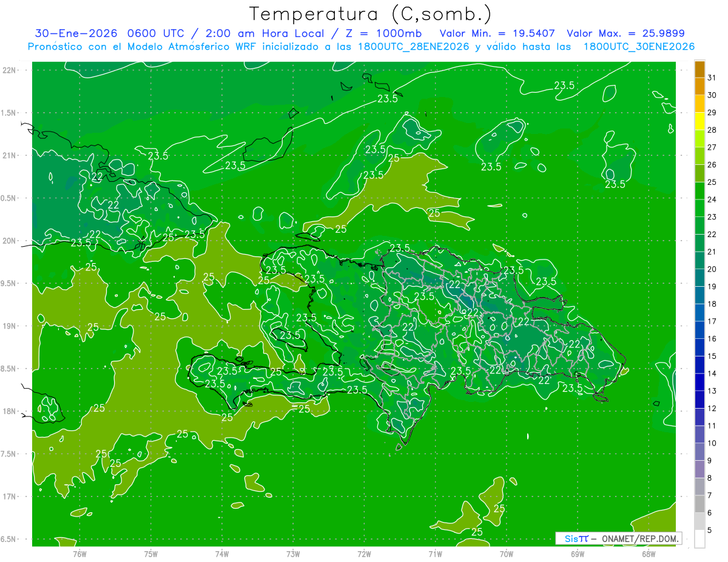Click the dark blue swatch between legend values 12 and 13
Image resolution: width=728 pixels, height=562 pixels.
(699, 400)
